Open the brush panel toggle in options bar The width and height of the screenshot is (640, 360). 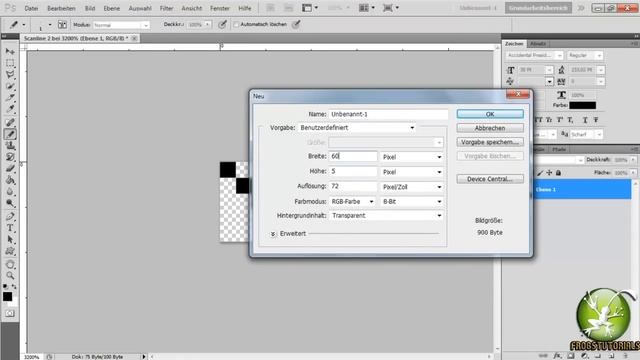click(x=62, y=24)
